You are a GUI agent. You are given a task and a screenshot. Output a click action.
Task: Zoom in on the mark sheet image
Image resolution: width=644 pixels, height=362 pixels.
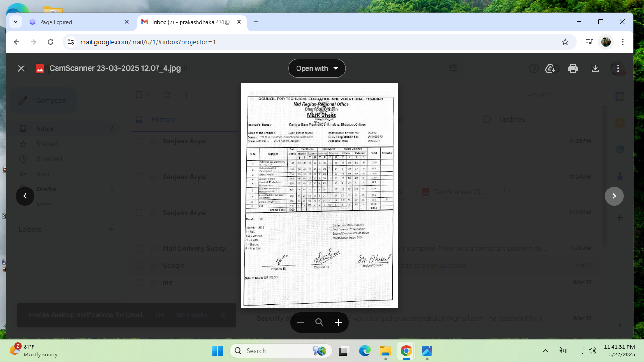339,322
